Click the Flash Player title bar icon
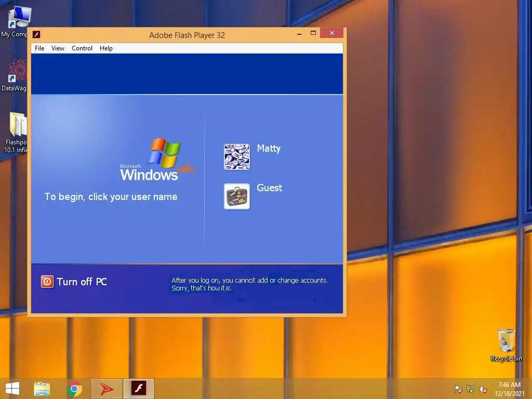Screen dimensions: 532x399 click(36, 34)
